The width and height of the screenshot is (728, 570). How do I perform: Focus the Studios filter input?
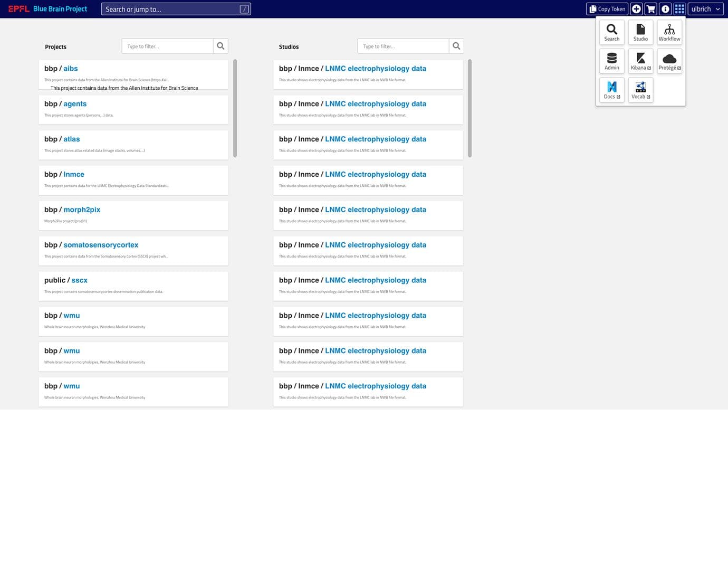coord(404,46)
